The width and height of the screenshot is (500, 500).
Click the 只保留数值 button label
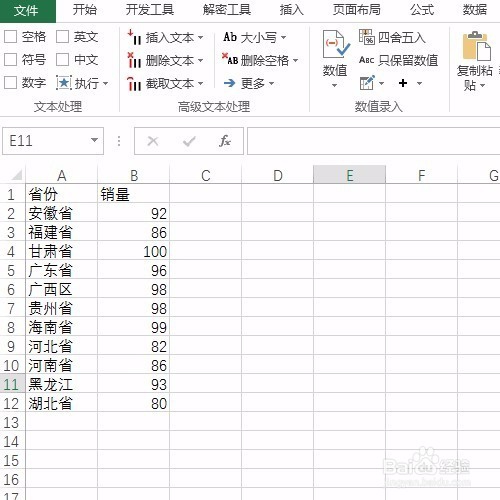(408, 60)
